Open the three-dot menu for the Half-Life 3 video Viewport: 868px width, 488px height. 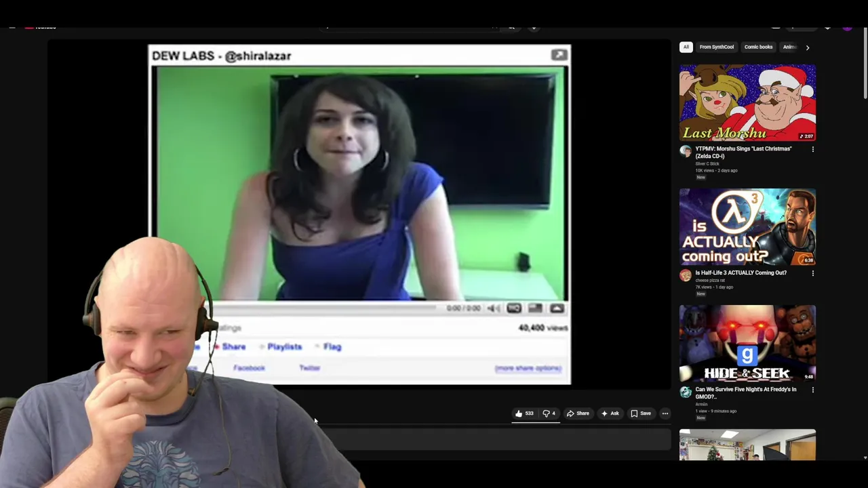point(812,273)
